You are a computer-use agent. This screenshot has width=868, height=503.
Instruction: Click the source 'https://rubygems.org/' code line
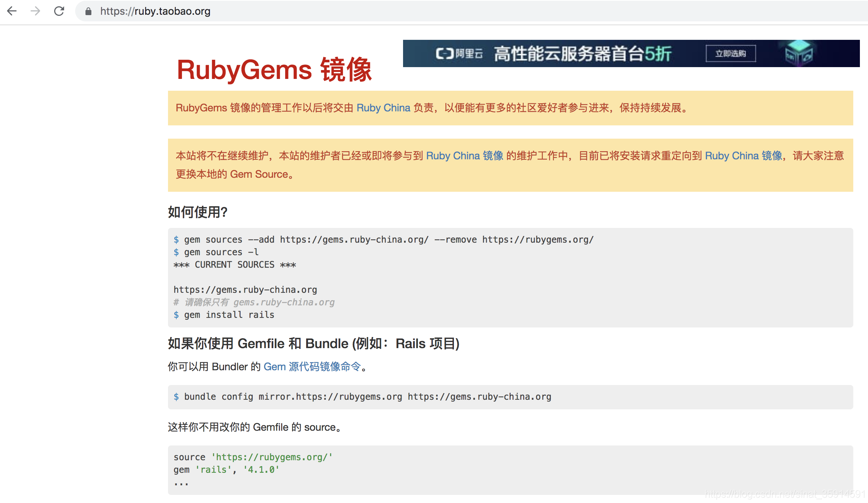253,457
